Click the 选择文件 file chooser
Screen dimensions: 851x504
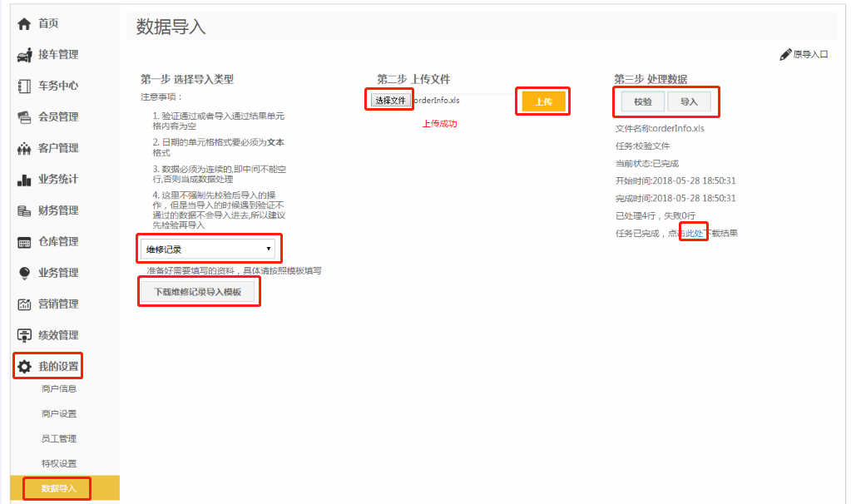tap(390, 101)
